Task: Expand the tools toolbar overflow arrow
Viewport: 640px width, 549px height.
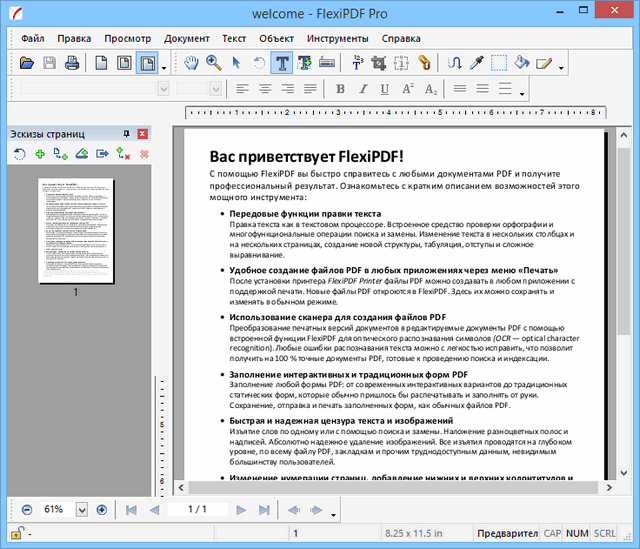Action: (561, 68)
